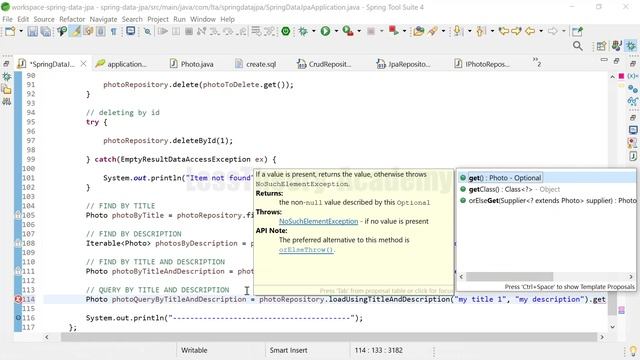Viewport: 640px width, 360px height.
Task: Open the File menu
Action: (x=7, y=19)
